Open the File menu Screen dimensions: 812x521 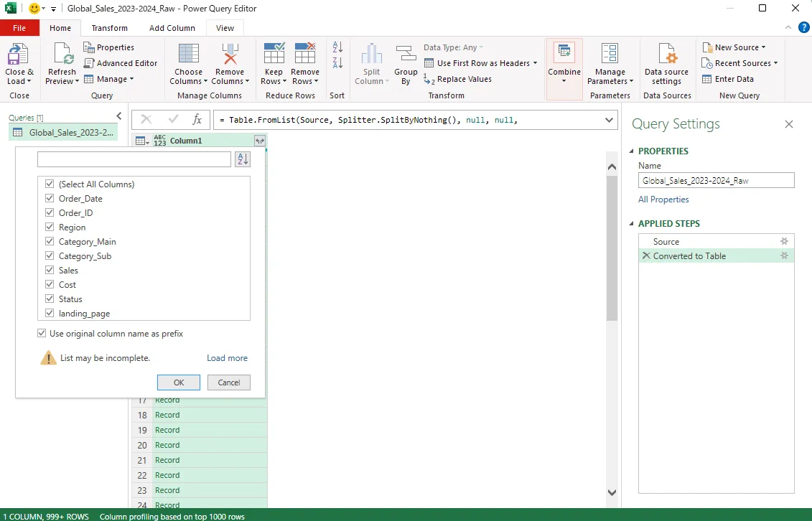click(19, 28)
